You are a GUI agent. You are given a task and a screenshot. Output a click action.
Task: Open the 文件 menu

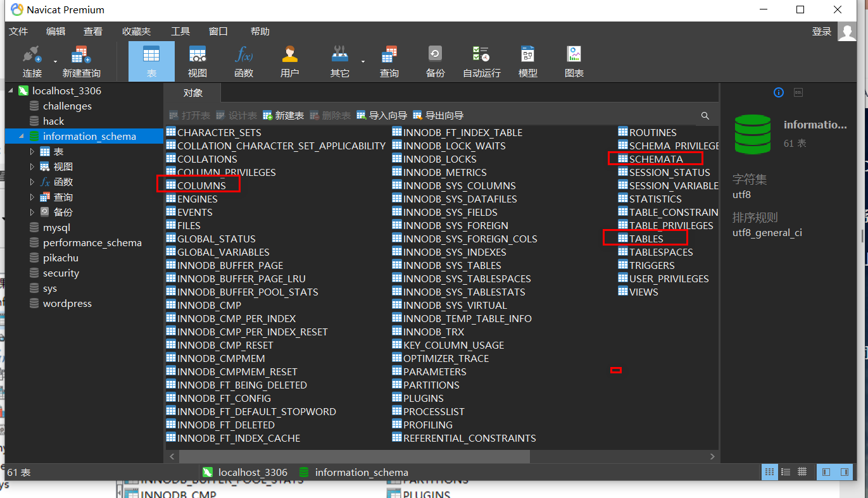(18, 31)
